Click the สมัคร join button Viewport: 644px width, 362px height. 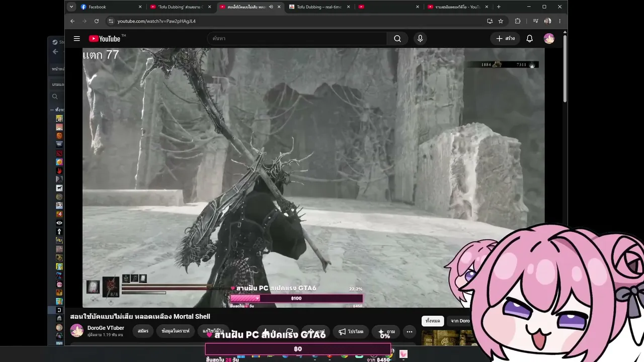143,331
